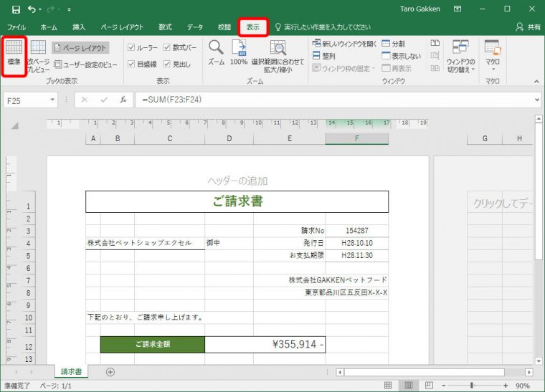Click the ¥355,914 amount cell
Viewport: 545px width, 392px height.
pyautogui.click(x=265, y=345)
